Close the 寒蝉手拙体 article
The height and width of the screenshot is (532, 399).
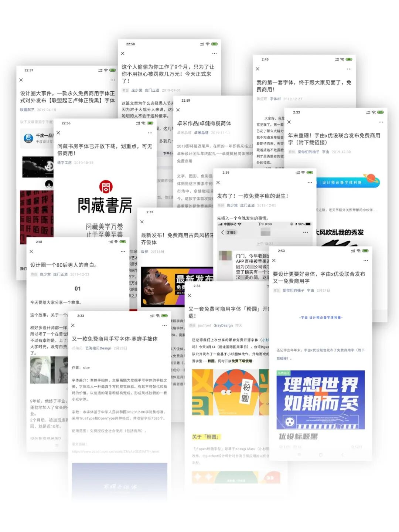tap(73, 325)
